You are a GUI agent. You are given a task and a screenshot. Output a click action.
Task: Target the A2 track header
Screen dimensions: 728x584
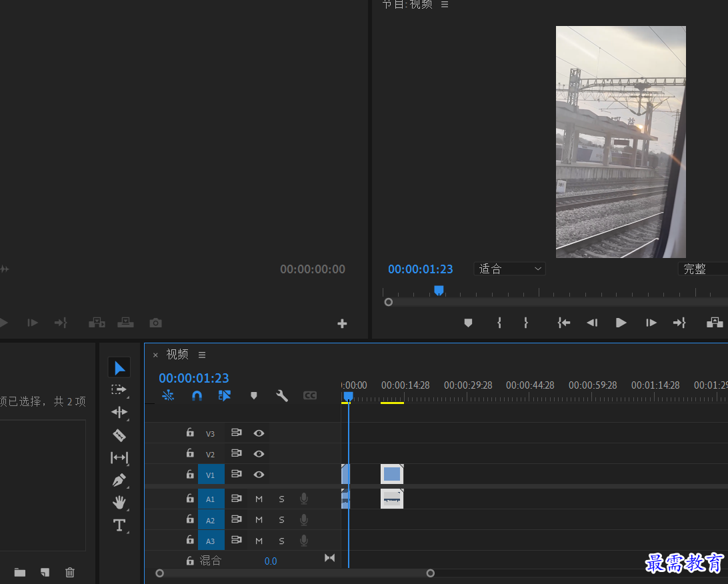click(211, 520)
